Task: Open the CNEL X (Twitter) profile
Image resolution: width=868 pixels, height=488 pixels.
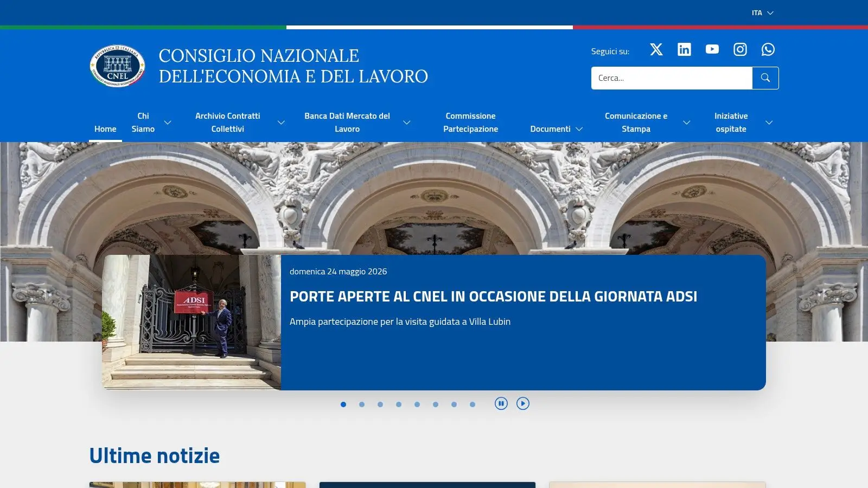Action: pyautogui.click(x=656, y=49)
